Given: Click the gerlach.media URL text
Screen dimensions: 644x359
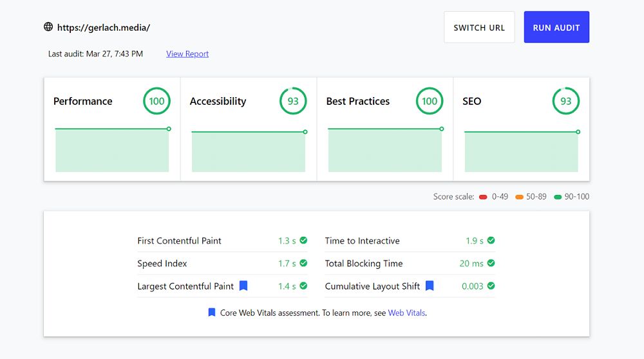Looking at the screenshot, I should pyautogui.click(x=104, y=28).
